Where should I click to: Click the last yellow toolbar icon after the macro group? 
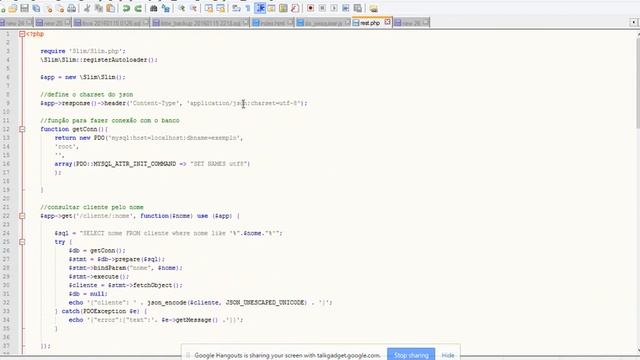[373, 8]
